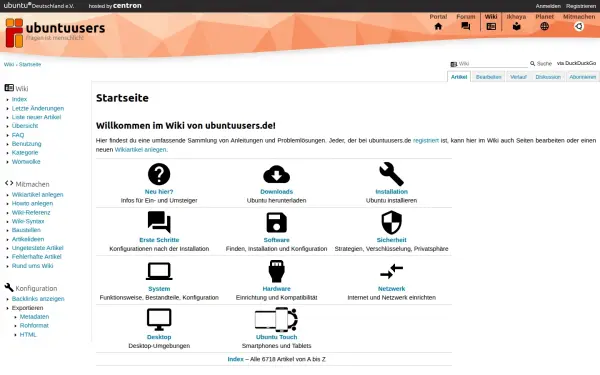
Task: Click the Netzwerk arrows icon
Action: pos(391,271)
